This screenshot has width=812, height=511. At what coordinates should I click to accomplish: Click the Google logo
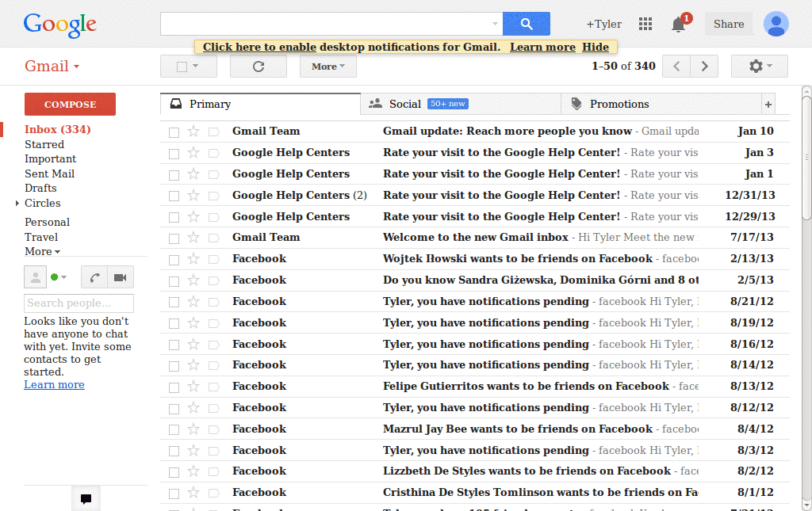tap(60, 25)
